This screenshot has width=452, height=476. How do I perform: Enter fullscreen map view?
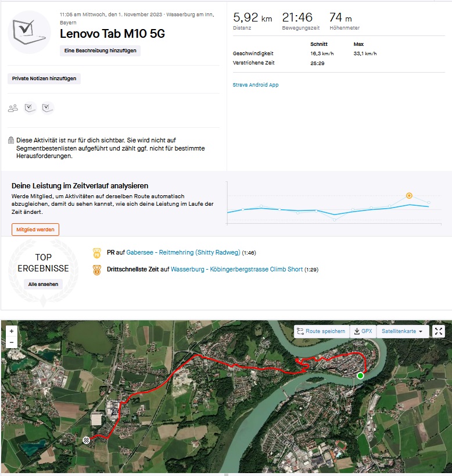(x=439, y=331)
